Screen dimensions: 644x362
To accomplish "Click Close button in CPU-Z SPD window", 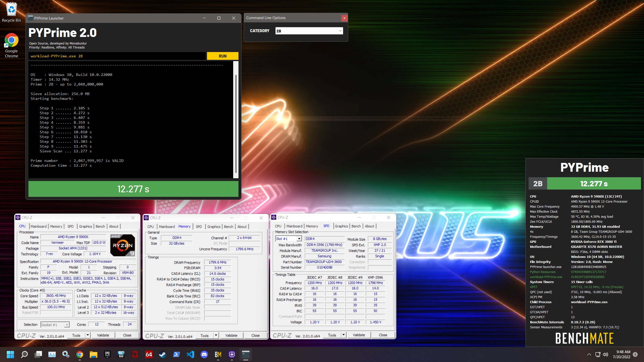I will (383, 335).
